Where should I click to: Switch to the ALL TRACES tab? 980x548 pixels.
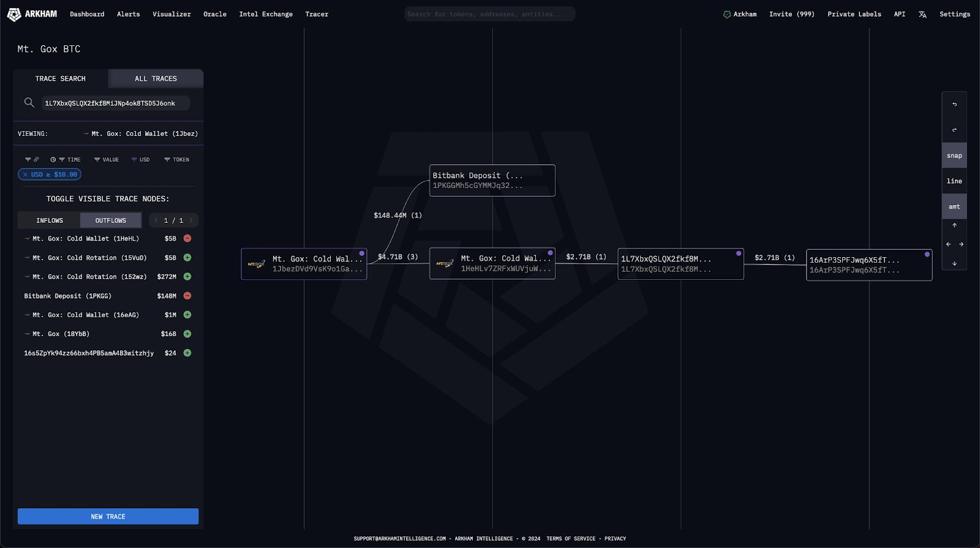point(156,78)
